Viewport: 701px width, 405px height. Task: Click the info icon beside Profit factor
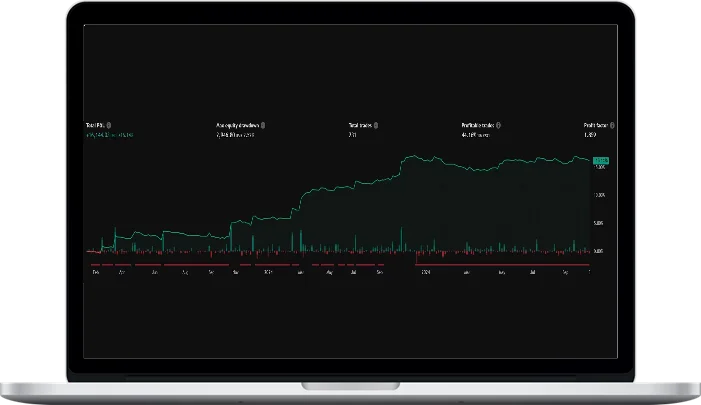point(612,125)
